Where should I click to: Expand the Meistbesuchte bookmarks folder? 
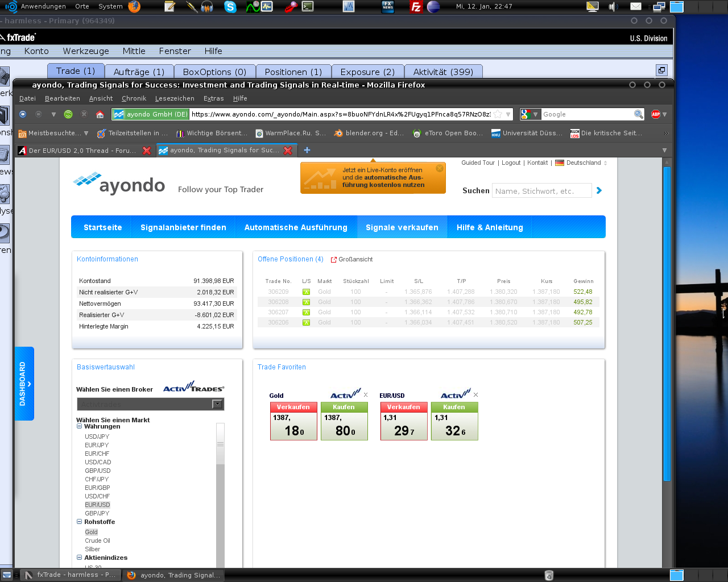click(x=53, y=133)
